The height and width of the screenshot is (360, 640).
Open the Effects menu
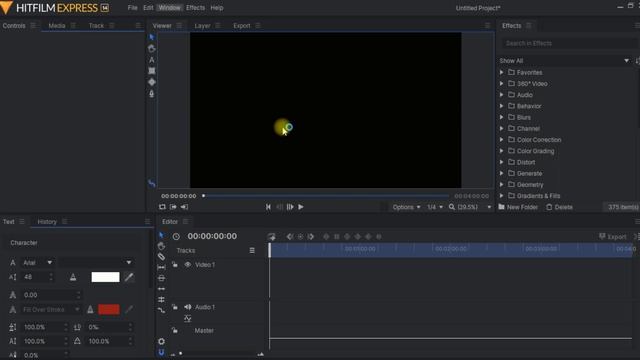195,8
